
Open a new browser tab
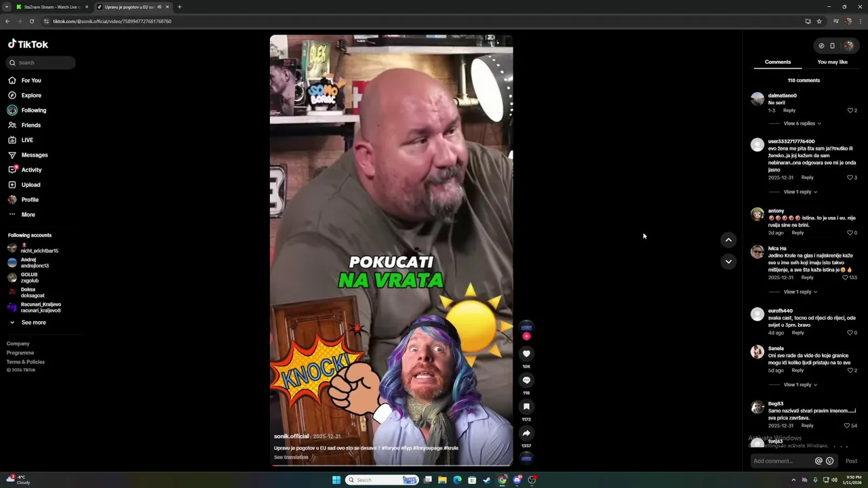point(179,7)
